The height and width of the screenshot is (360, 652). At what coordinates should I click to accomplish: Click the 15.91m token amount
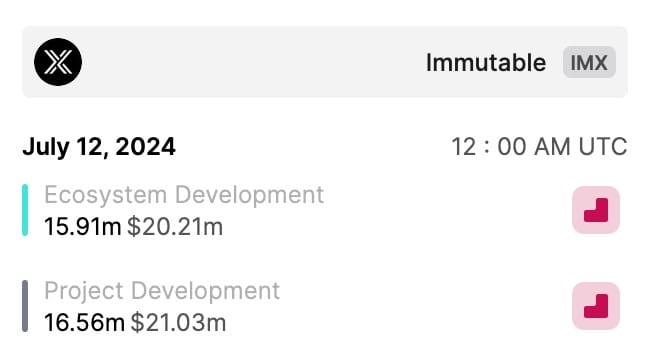tap(82, 227)
